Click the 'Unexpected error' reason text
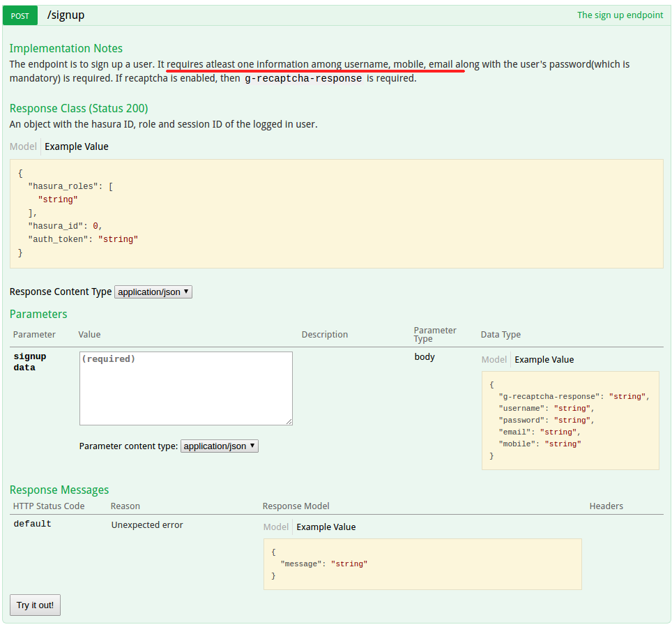Image resolution: width=672 pixels, height=627 pixels. tap(147, 524)
